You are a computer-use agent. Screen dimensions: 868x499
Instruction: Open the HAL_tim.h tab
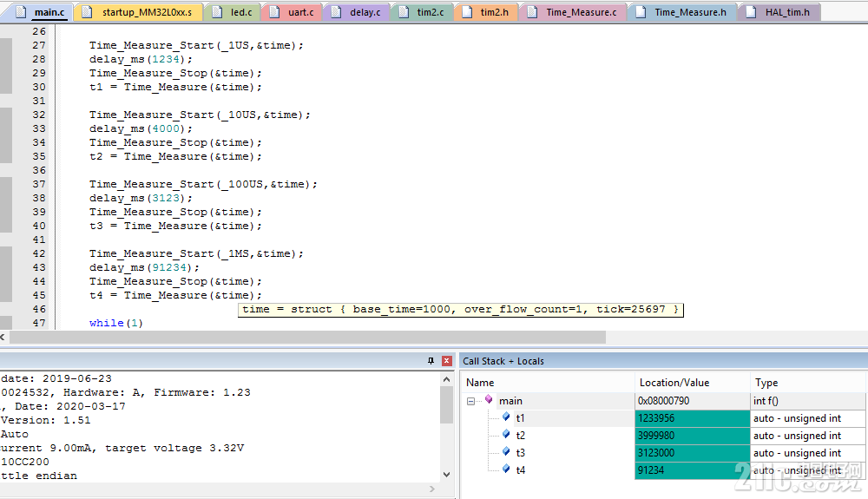[x=779, y=12]
